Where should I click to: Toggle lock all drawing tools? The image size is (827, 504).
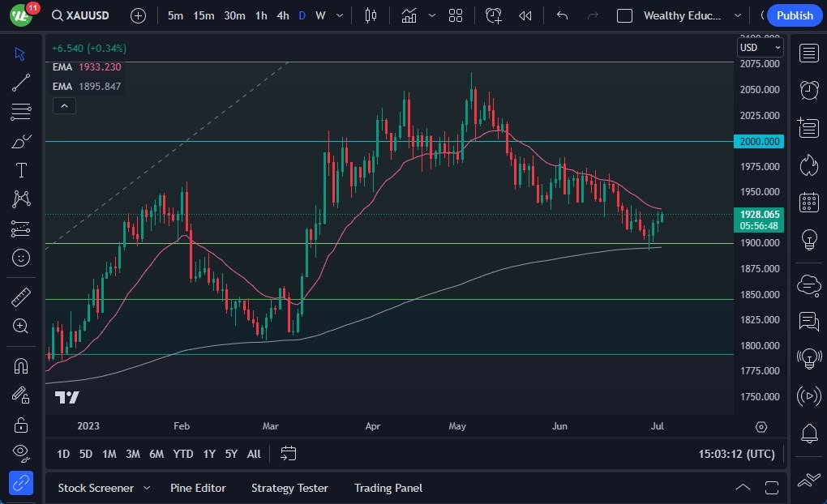21,424
